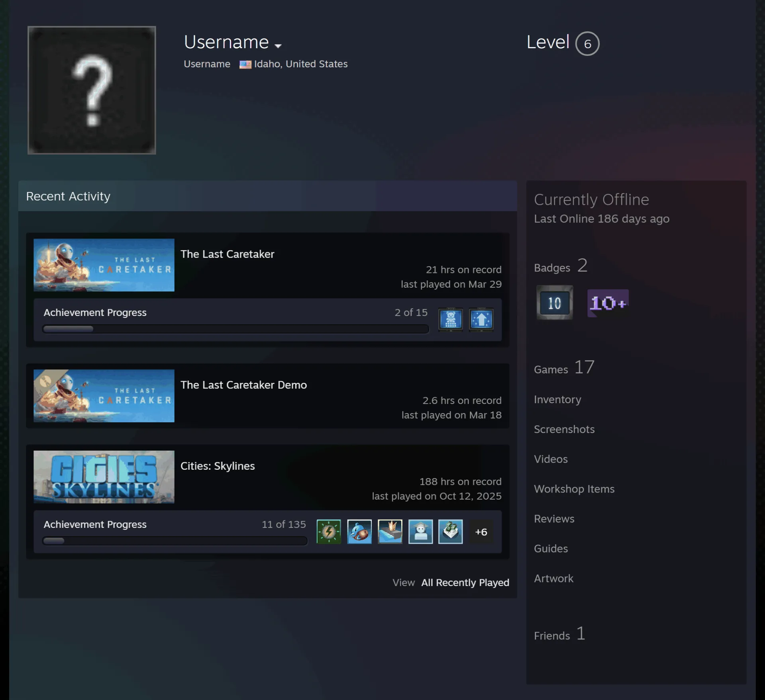Click 'Last Online 186 days ago' text
The width and height of the screenshot is (765, 700).
[x=602, y=219]
